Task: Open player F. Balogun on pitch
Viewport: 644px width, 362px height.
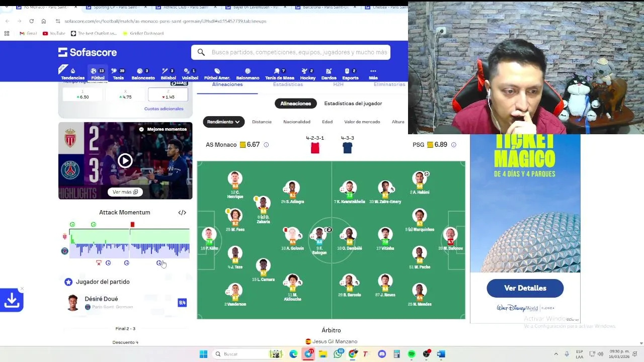Action: (x=319, y=240)
